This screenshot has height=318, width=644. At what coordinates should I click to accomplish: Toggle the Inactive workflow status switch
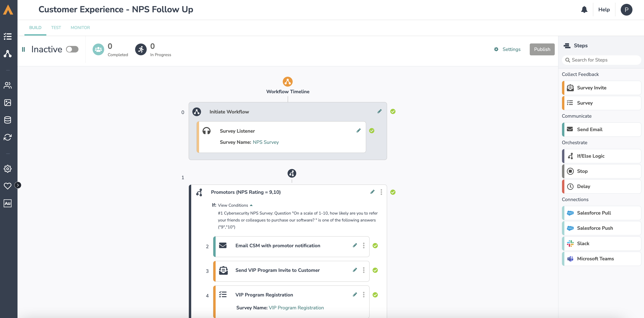[x=72, y=49]
